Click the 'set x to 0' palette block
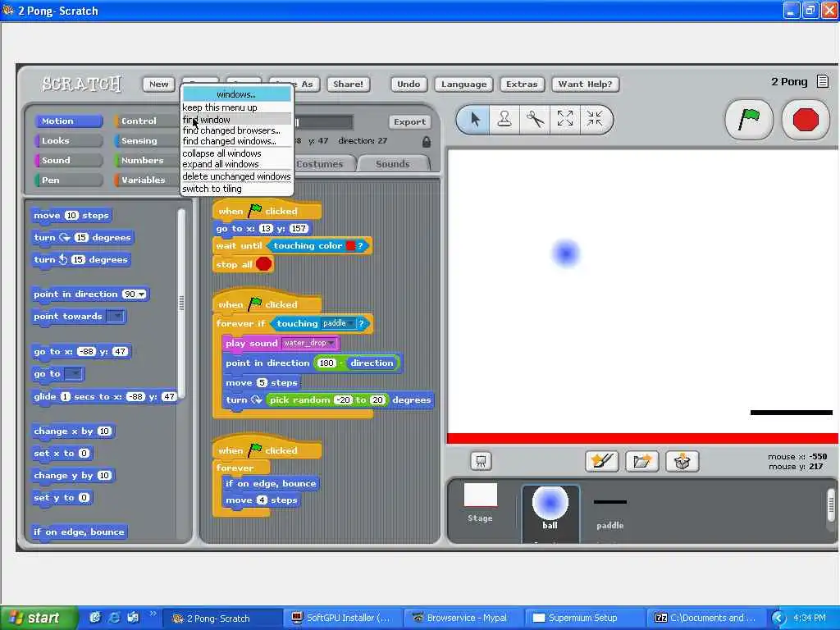The image size is (840, 630). pyautogui.click(x=62, y=453)
